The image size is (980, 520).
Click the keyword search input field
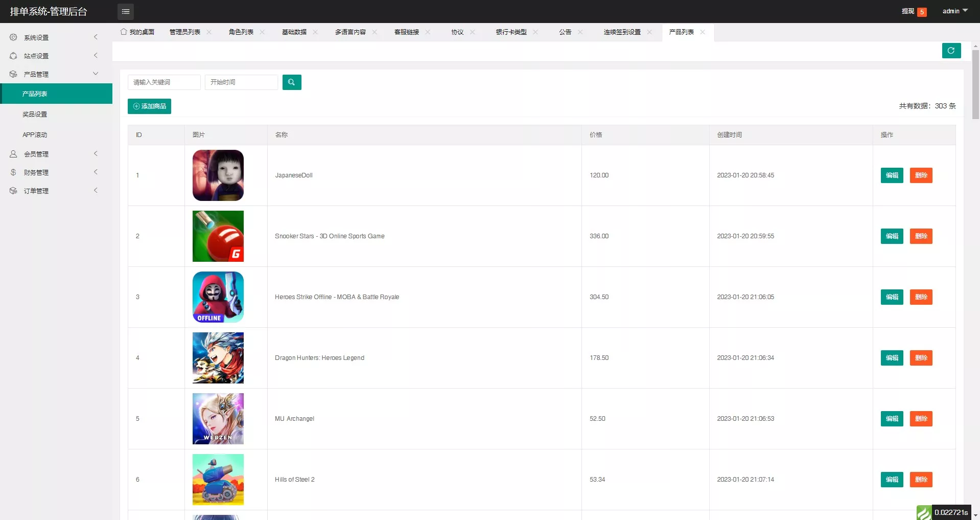coord(164,82)
